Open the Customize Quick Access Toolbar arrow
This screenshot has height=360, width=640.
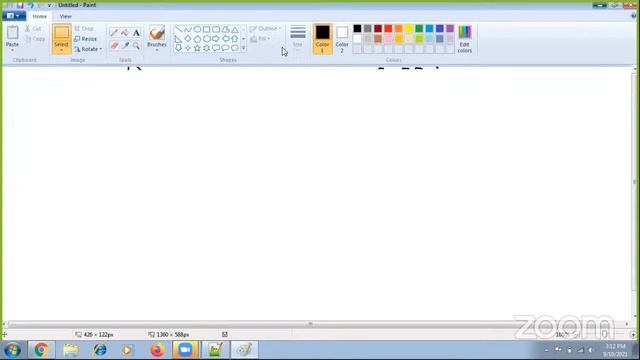click(49, 5)
